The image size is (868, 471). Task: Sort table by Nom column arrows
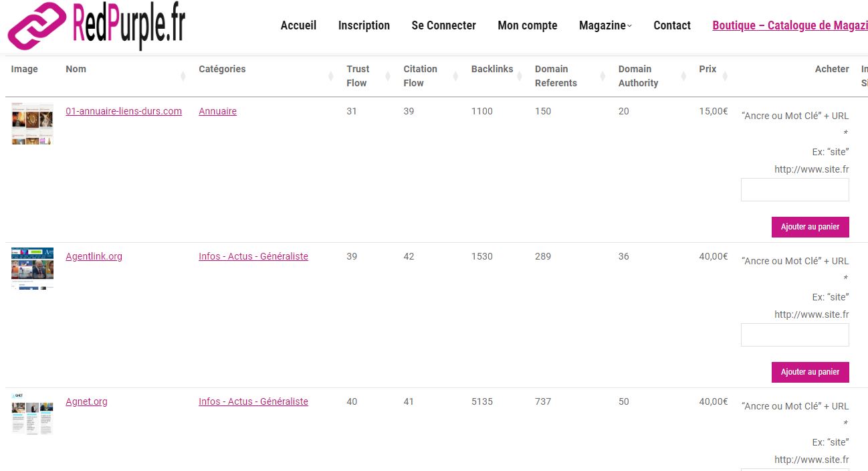[x=183, y=76]
